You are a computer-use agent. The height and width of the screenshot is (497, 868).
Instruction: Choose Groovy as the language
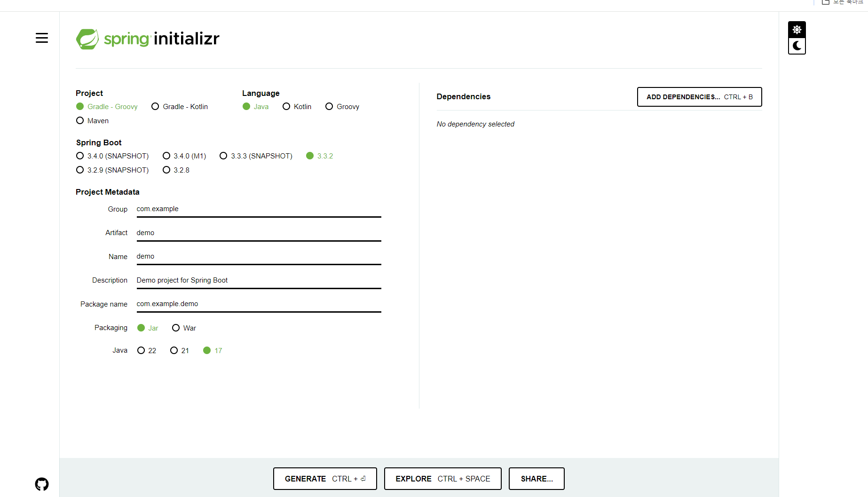342,107
